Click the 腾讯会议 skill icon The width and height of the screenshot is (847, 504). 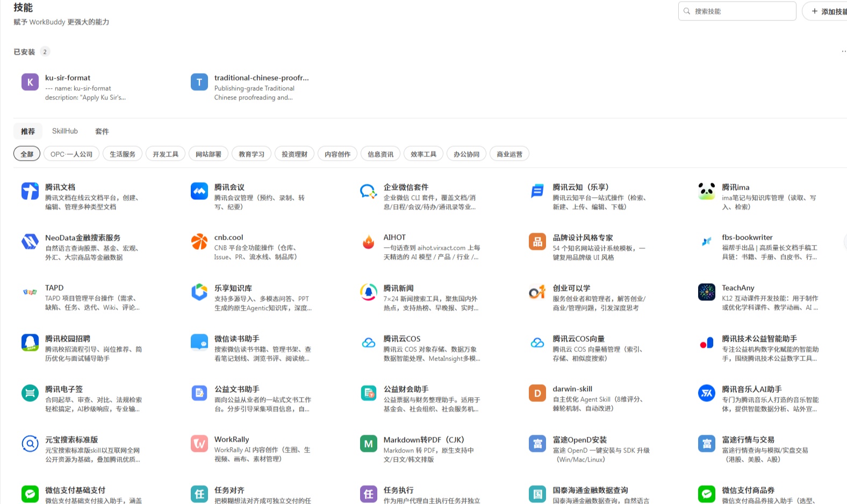pyautogui.click(x=199, y=191)
